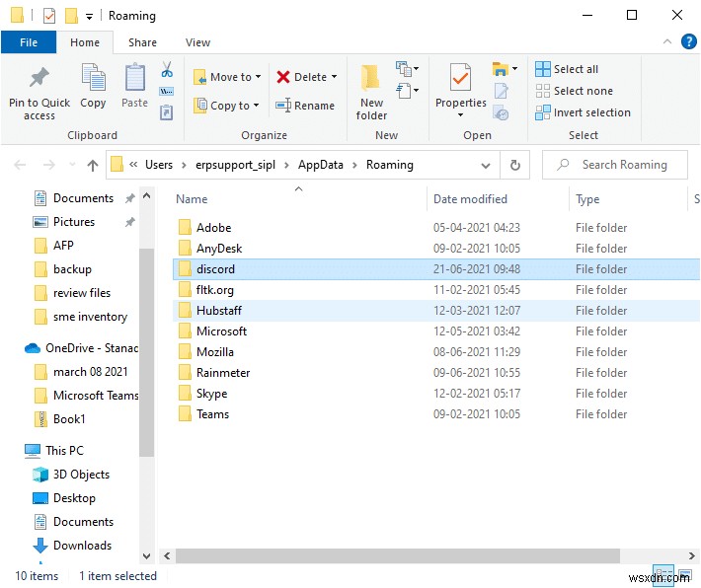Click Select all
The height and width of the screenshot is (588, 701).
tap(567, 69)
